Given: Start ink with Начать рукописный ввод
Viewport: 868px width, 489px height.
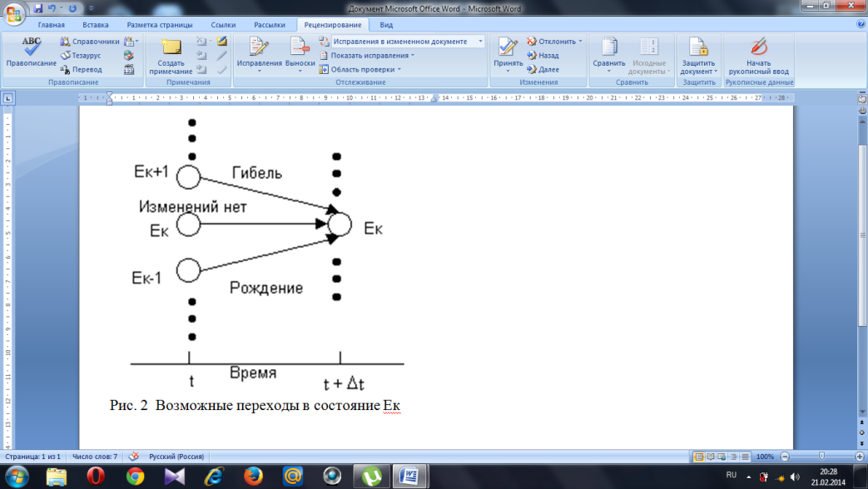Looking at the screenshot, I should 758,55.
